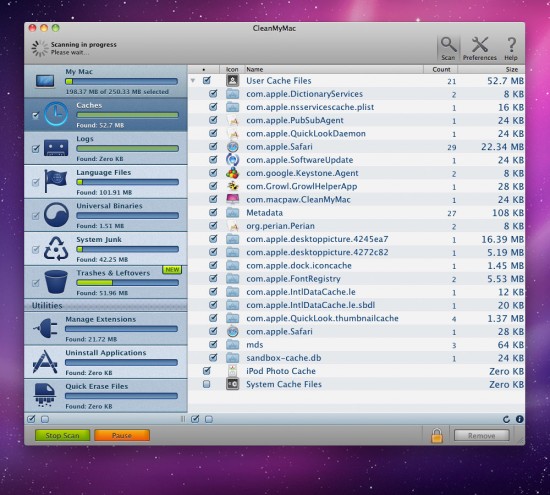Click the 22.34 MB size value
Image resolution: width=550 pixels, height=495 pixels.
pyautogui.click(x=502, y=147)
